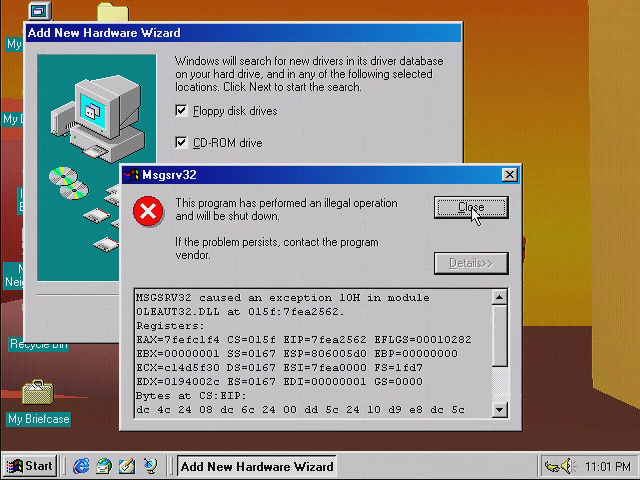Toggle the Floppy disk drives checkbox
This screenshot has width=640, height=480.
coord(181,111)
